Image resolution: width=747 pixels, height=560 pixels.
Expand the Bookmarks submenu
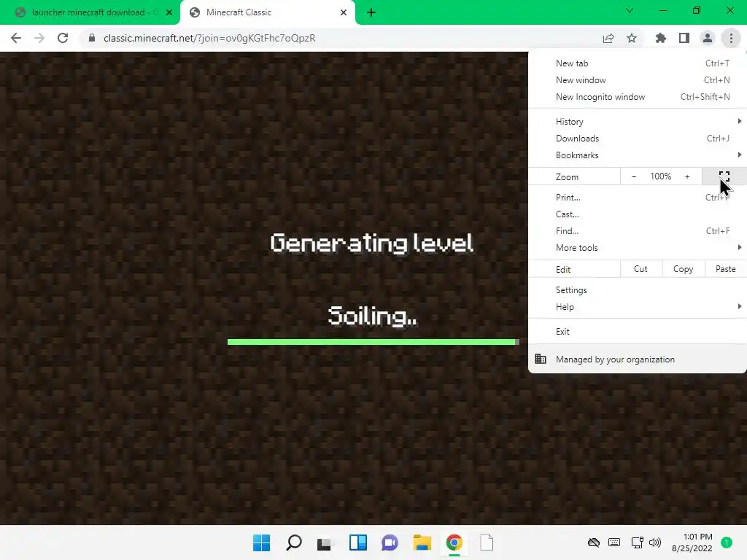pyautogui.click(x=638, y=155)
